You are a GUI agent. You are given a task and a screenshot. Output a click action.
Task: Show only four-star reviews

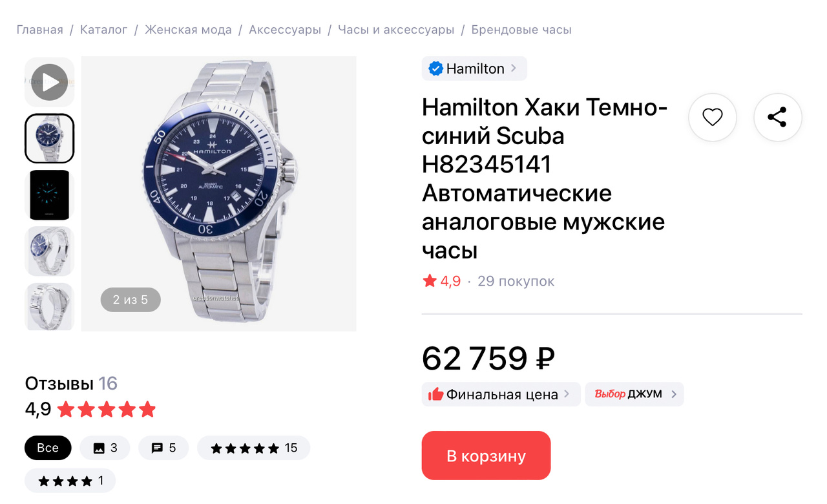[x=70, y=481]
